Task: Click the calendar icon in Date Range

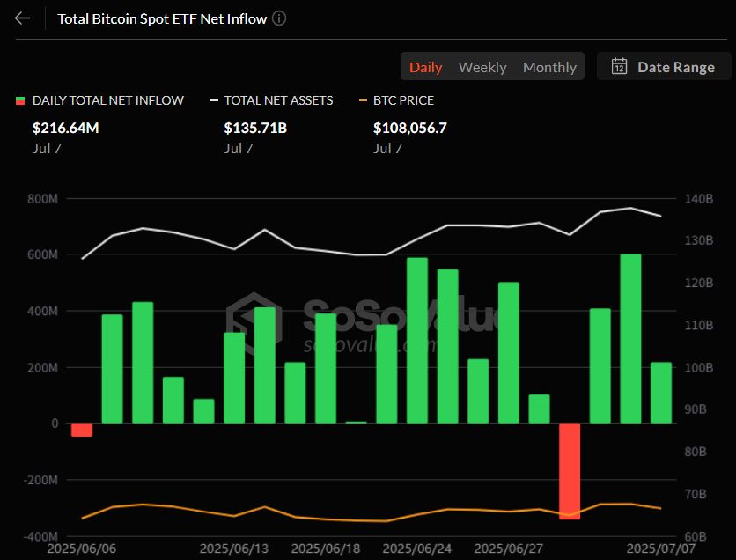Action: pos(619,67)
